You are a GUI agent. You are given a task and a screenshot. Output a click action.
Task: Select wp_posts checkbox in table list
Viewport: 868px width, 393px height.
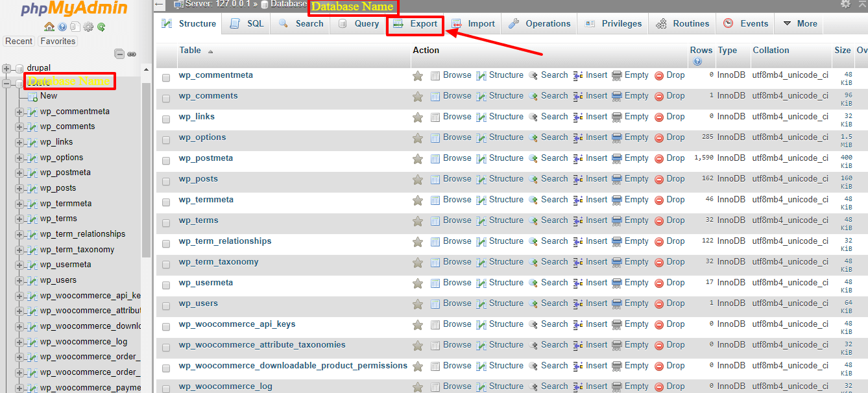pos(166,182)
